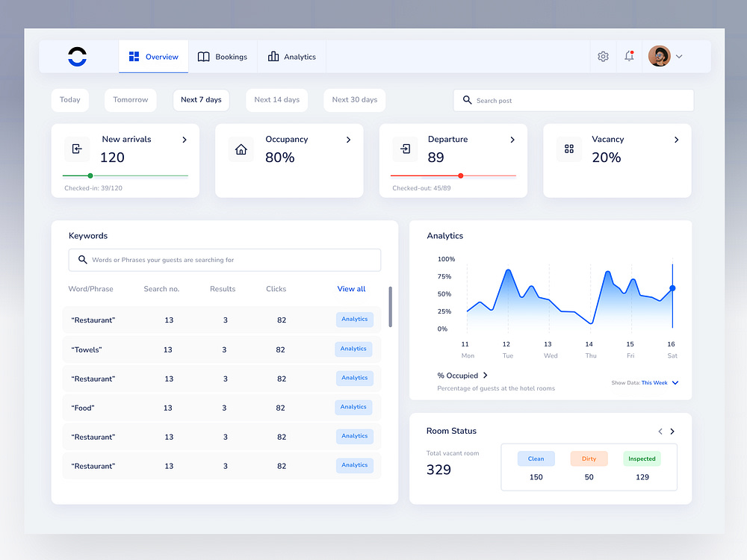Click the 329 total vacant room value

[x=438, y=470]
